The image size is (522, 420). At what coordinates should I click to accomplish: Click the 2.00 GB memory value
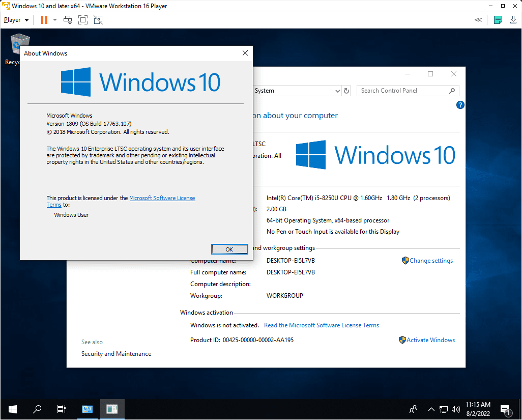276,209
